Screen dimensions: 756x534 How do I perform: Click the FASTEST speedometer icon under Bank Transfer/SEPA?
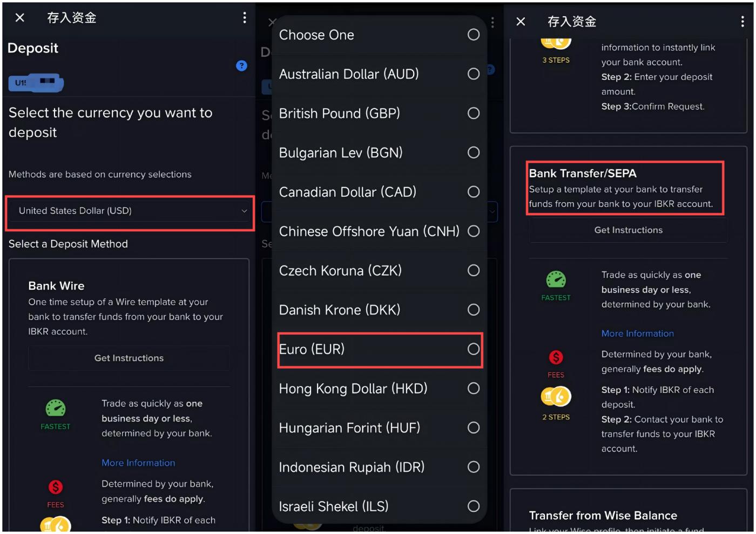point(556,279)
